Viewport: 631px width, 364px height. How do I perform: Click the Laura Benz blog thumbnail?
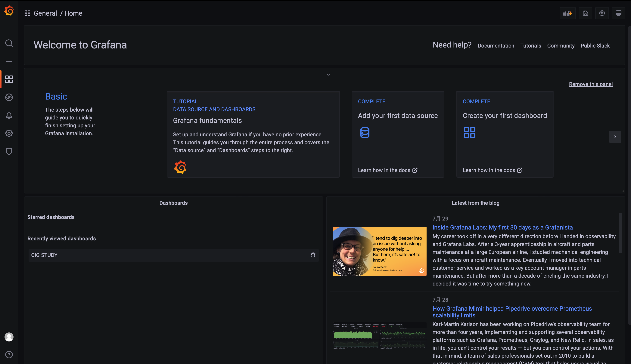pyautogui.click(x=379, y=251)
